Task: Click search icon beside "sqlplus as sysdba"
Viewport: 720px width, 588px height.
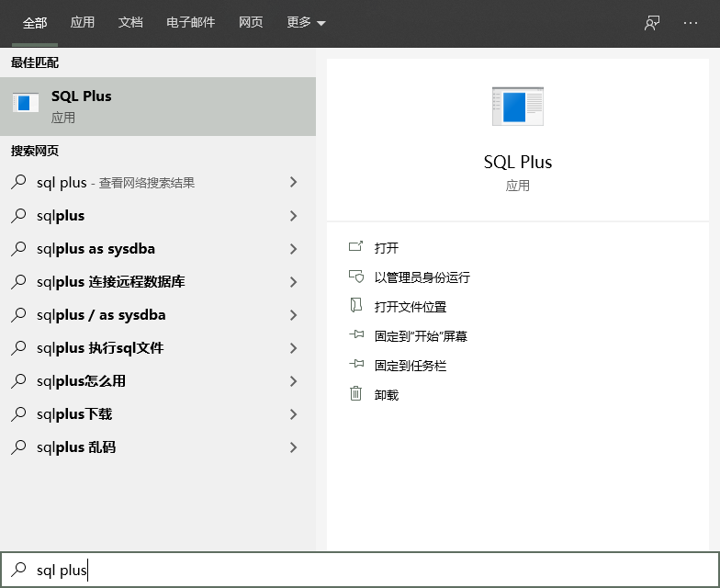Action: 18,248
